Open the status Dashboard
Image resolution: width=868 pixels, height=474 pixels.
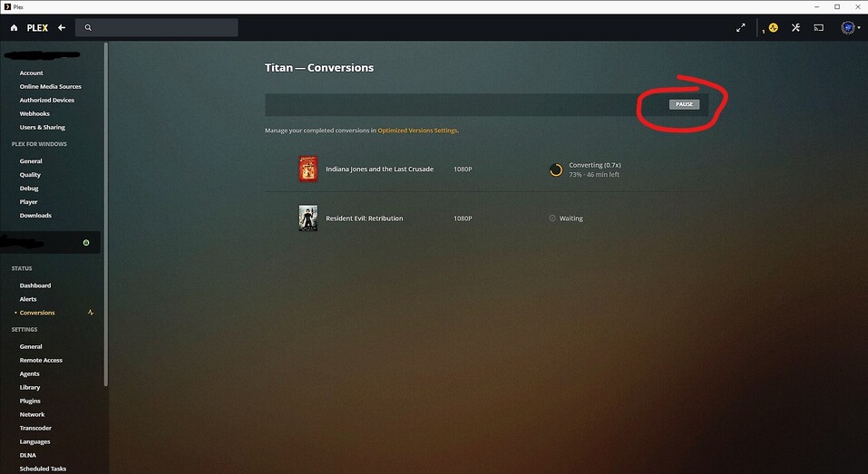coord(34,285)
